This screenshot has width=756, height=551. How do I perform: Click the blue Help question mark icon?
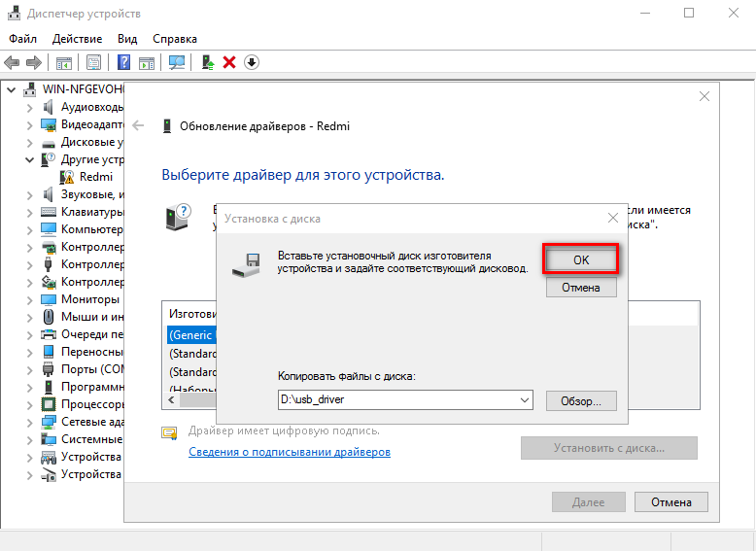click(124, 62)
